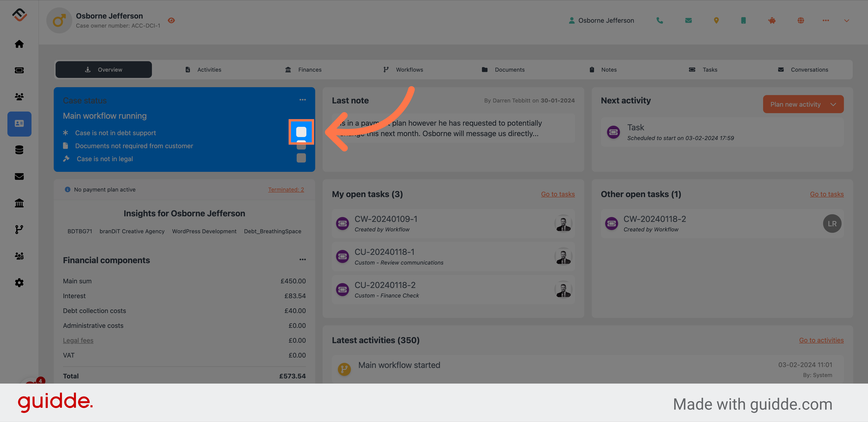
Task: Click the phone contact icon in header
Action: pyautogui.click(x=660, y=20)
